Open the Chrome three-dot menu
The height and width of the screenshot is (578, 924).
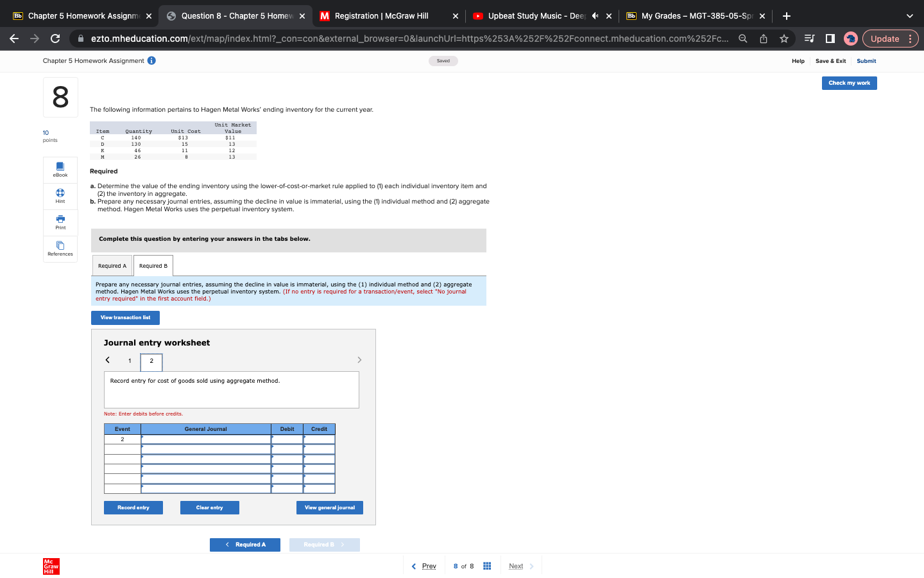point(911,39)
